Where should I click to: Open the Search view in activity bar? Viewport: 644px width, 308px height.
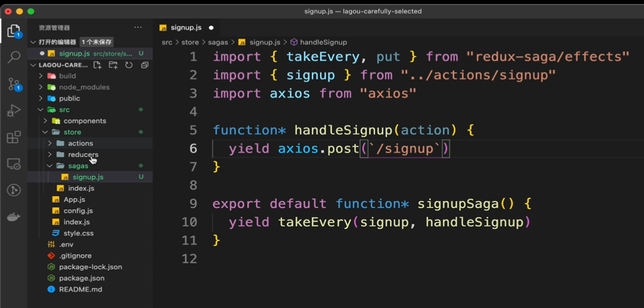pyautogui.click(x=14, y=57)
